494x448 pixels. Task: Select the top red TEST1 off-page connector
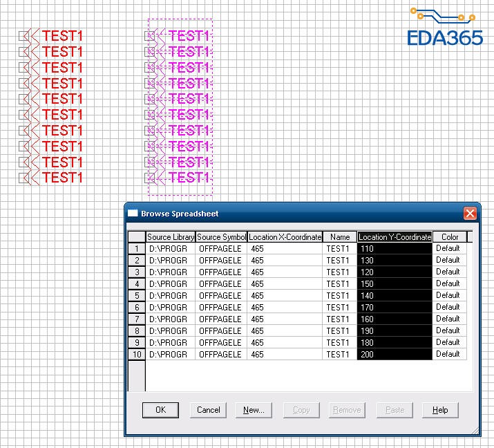pyautogui.click(x=50, y=36)
